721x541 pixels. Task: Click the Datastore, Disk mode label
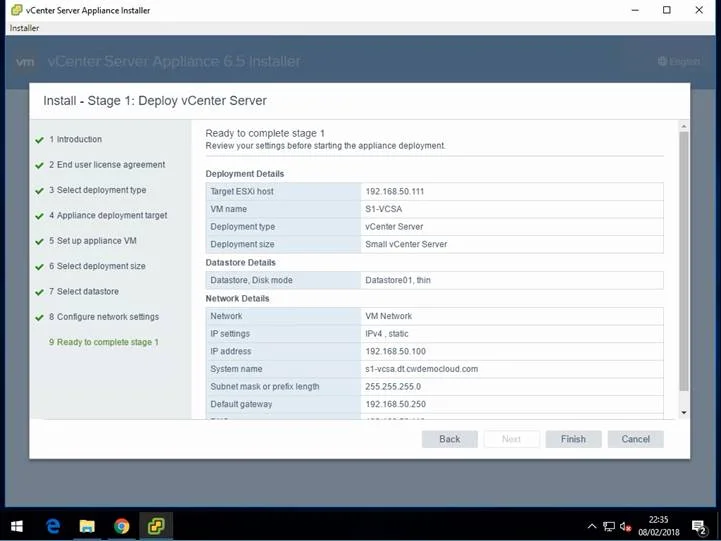252,280
